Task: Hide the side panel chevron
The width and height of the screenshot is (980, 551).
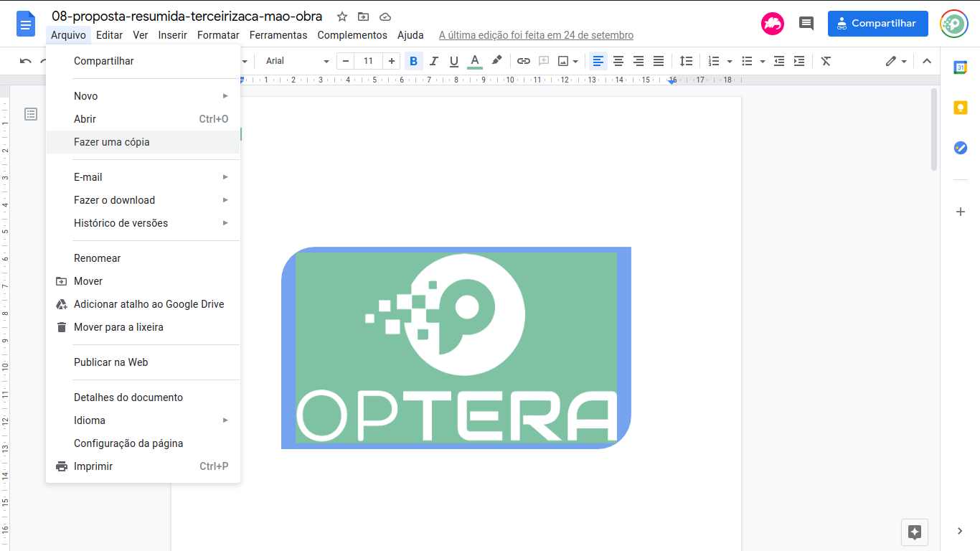Action: point(960,531)
